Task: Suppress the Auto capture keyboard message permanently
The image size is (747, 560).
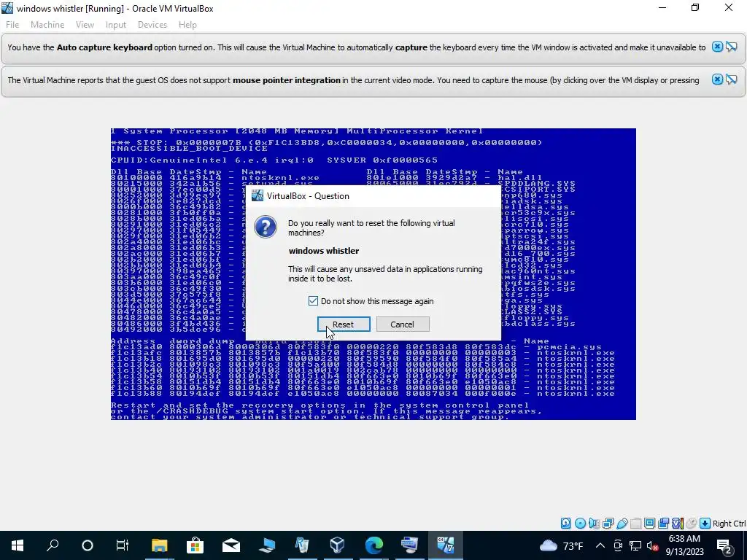Action: click(x=731, y=47)
